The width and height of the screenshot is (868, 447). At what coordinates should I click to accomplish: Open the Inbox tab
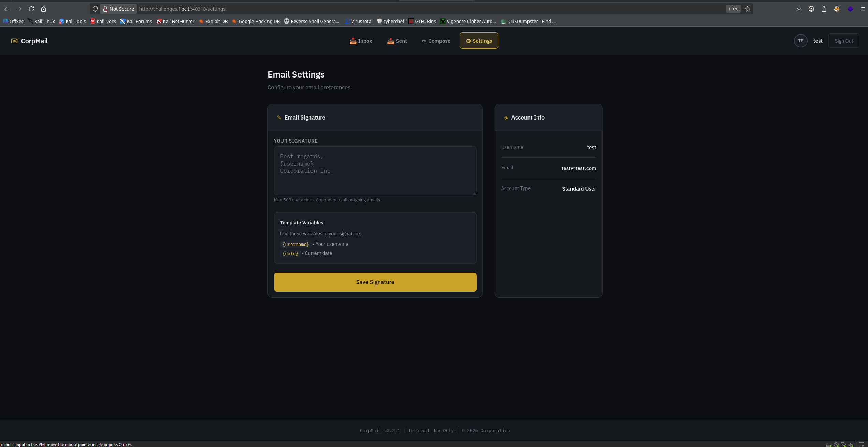(361, 41)
